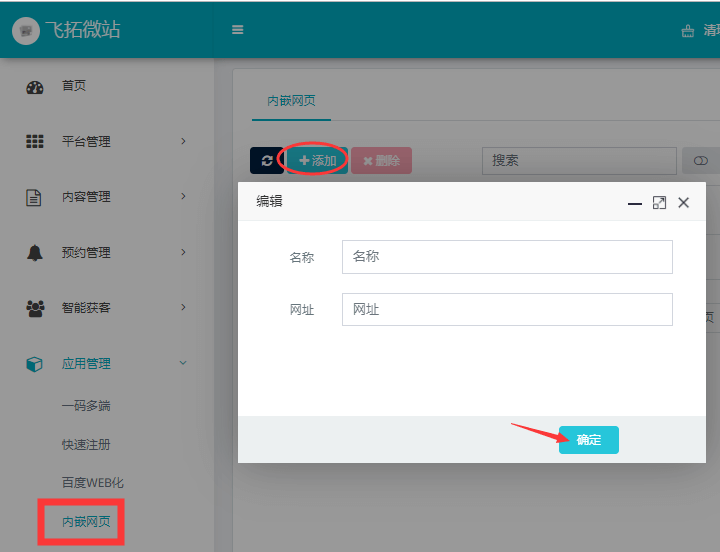Click the 编辑 dialog title

tap(270, 201)
